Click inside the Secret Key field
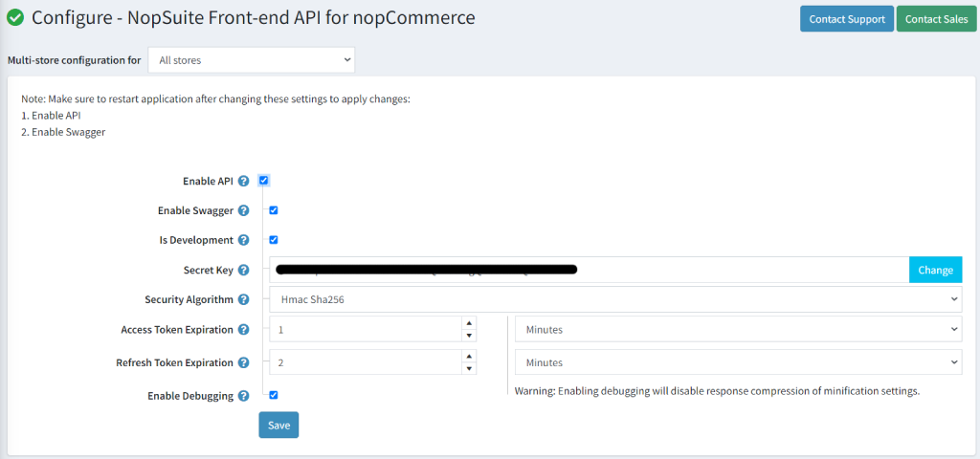Screen dimensions: 980x459 (590, 270)
